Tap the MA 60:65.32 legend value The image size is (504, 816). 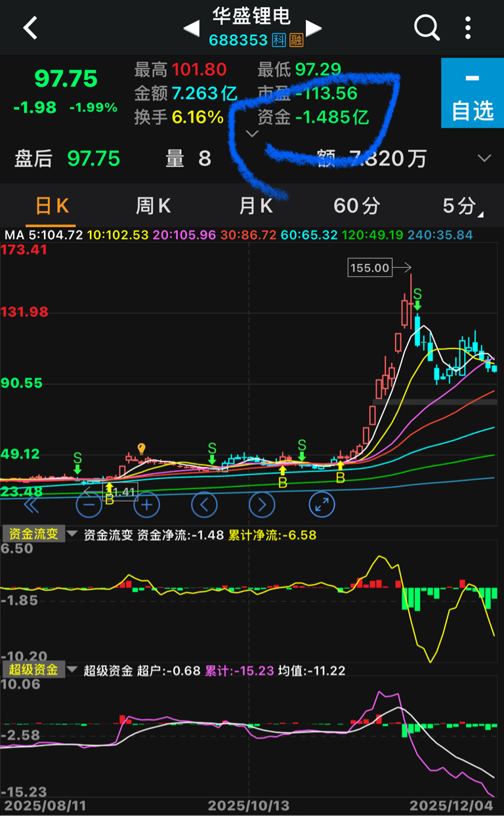[309, 234]
